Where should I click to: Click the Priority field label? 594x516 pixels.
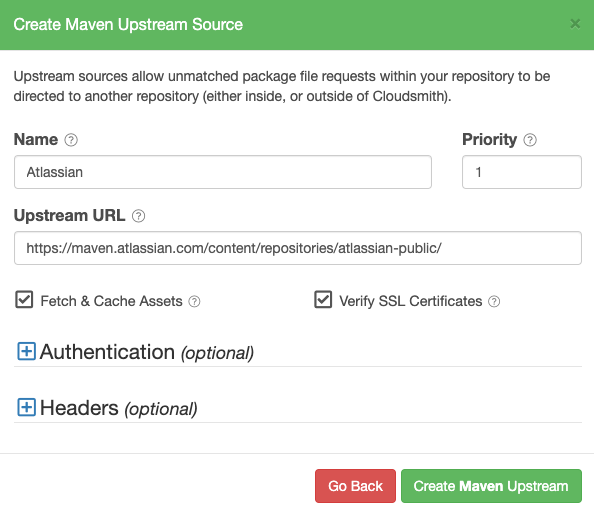[x=489, y=139]
